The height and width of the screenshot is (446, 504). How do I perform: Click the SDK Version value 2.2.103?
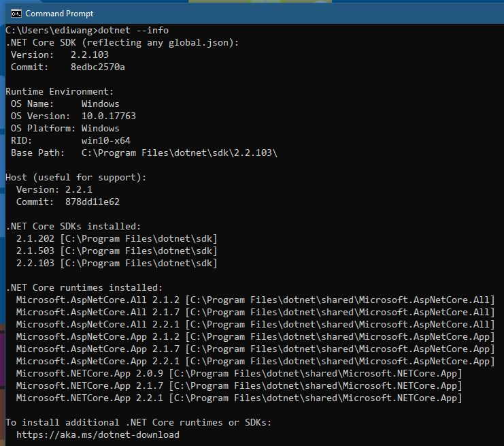(x=90, y=54)
